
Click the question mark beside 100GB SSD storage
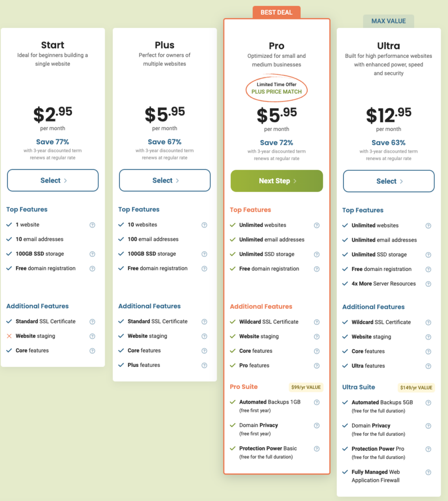[x=92, y=254]
